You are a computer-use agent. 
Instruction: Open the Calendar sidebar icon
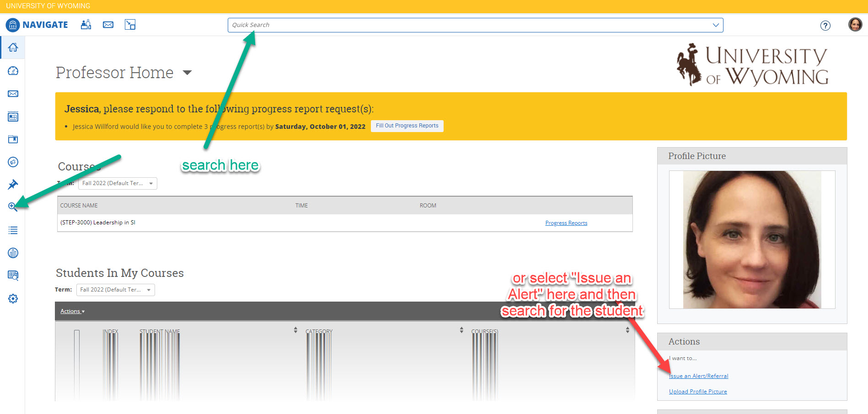click(13, 117)
